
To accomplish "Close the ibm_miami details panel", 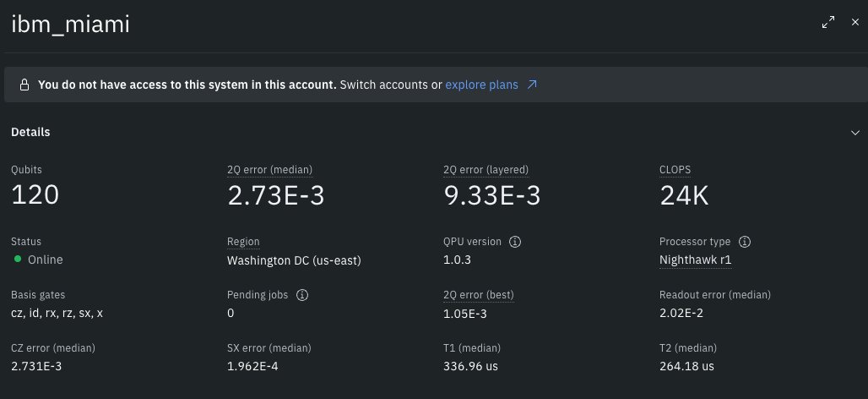I will click(x=855, y=23).
